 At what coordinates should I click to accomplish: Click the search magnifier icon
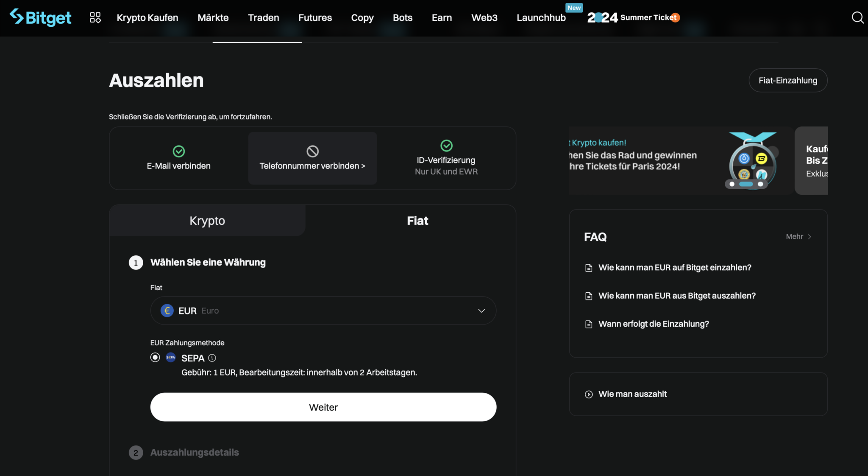click(x=857, y=17)
